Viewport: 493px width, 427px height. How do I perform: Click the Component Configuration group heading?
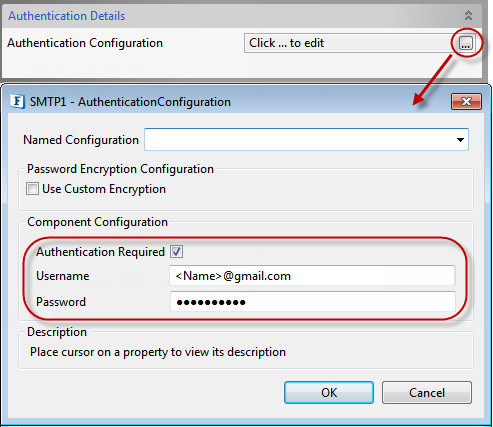[97, 222]
